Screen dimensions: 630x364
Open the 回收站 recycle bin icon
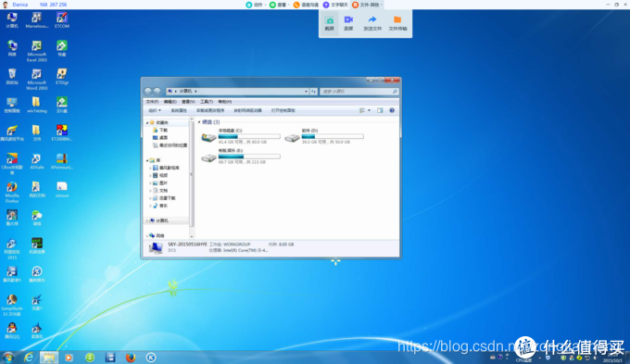pyautogui.click(x=12, y=76)
